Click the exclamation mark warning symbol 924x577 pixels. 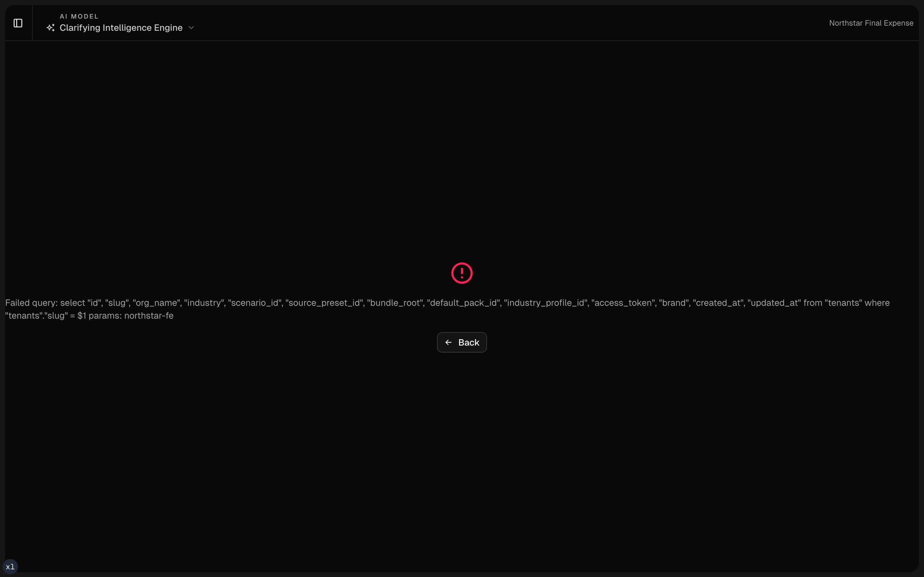[461, 272]
